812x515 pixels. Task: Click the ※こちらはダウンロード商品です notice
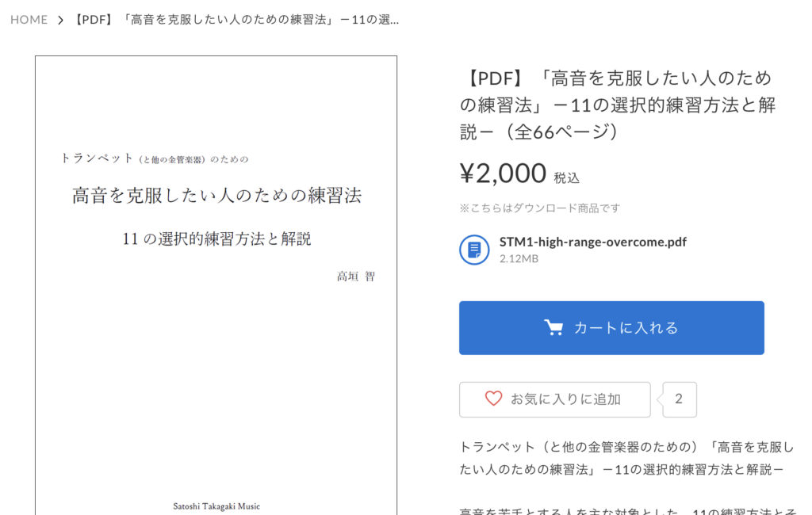(539, 208)
